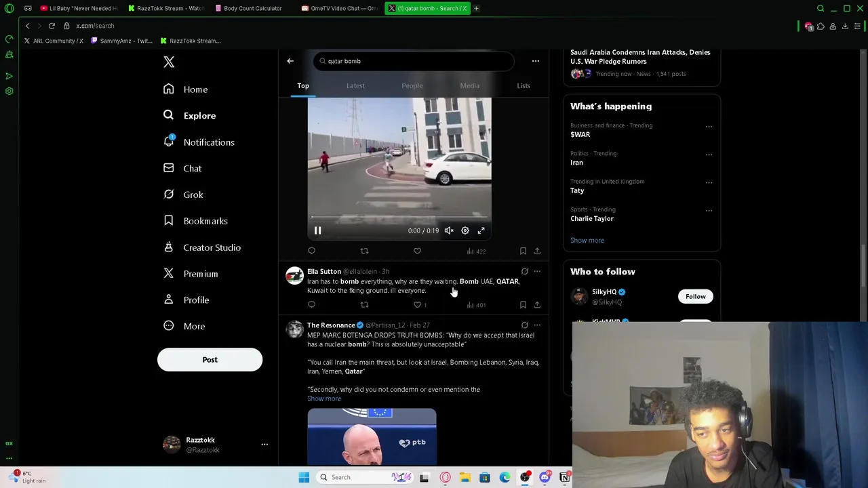The height and width of the screenshot is (488, 868).
Task: Click the X logo in the sidebar
Action: 169,62
